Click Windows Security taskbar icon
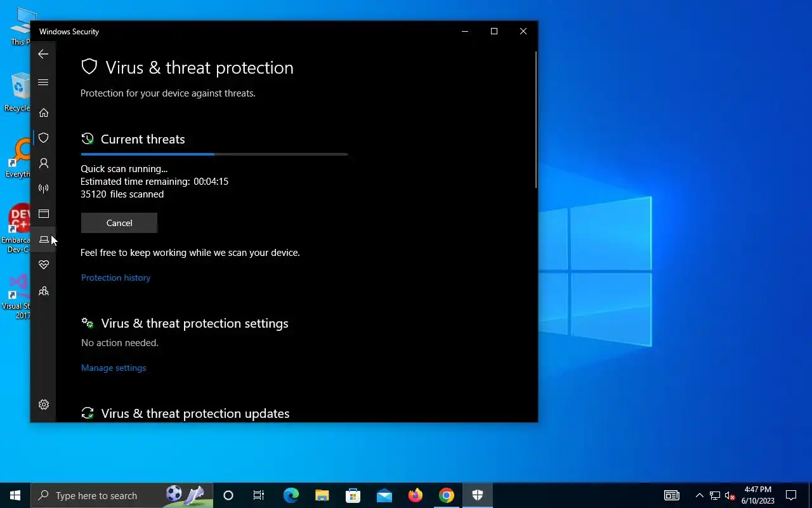Image resolution: width=812 pixels, height=508 pixels. [478, 495]
